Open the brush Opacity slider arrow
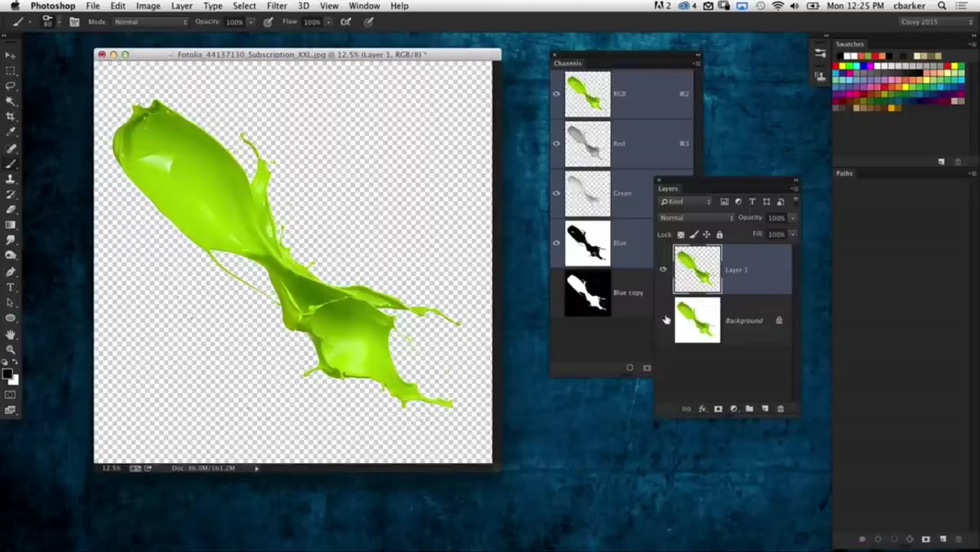980x552 pixels. coord(251,22)
